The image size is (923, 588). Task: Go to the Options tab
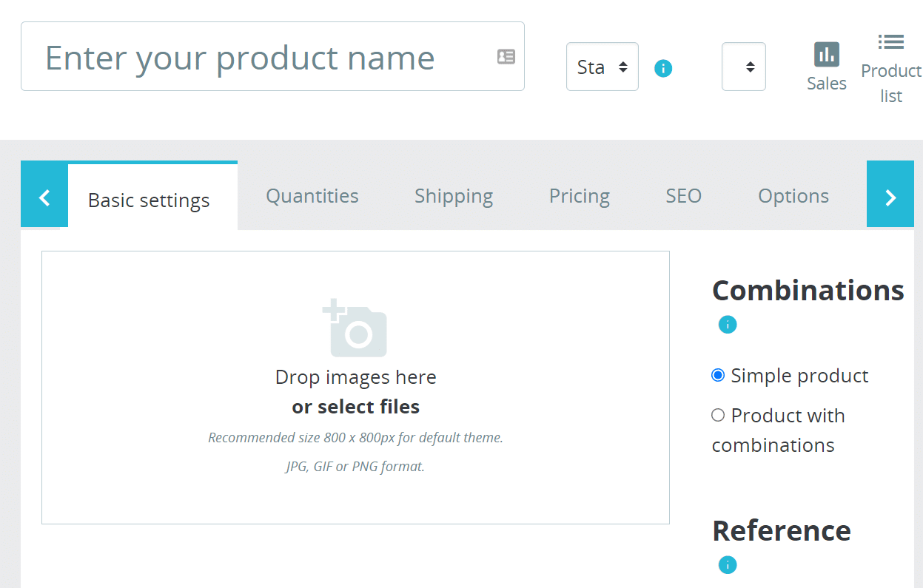point(793,195)
